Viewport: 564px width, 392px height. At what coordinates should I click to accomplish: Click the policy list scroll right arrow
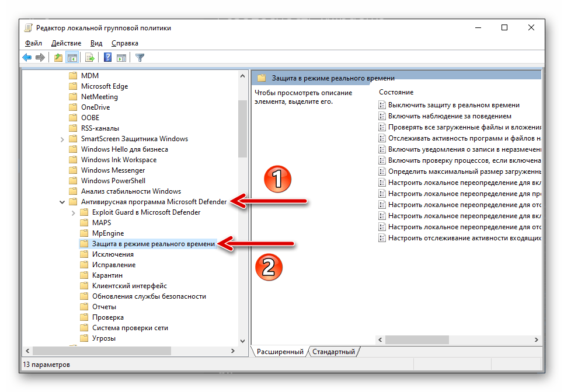point(537,339)
